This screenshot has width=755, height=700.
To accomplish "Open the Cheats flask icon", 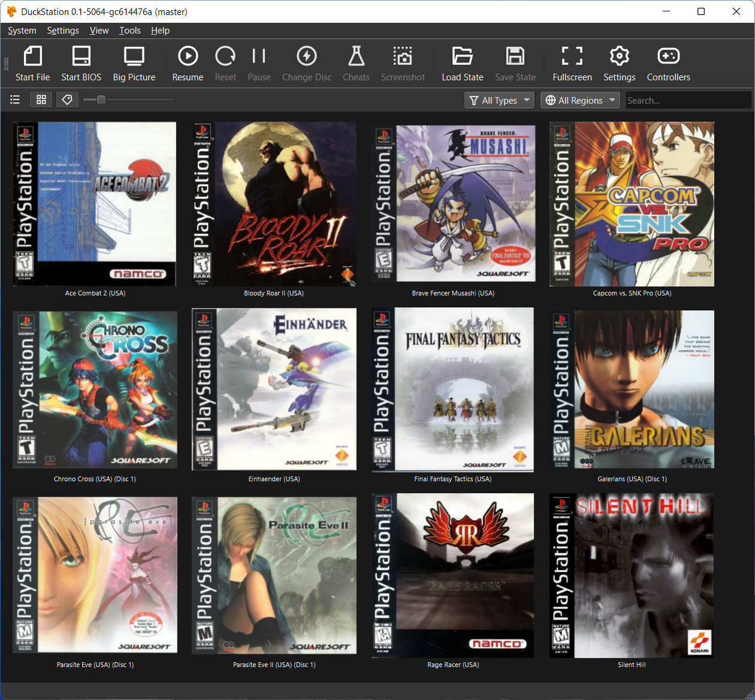I will pos(356,56).
